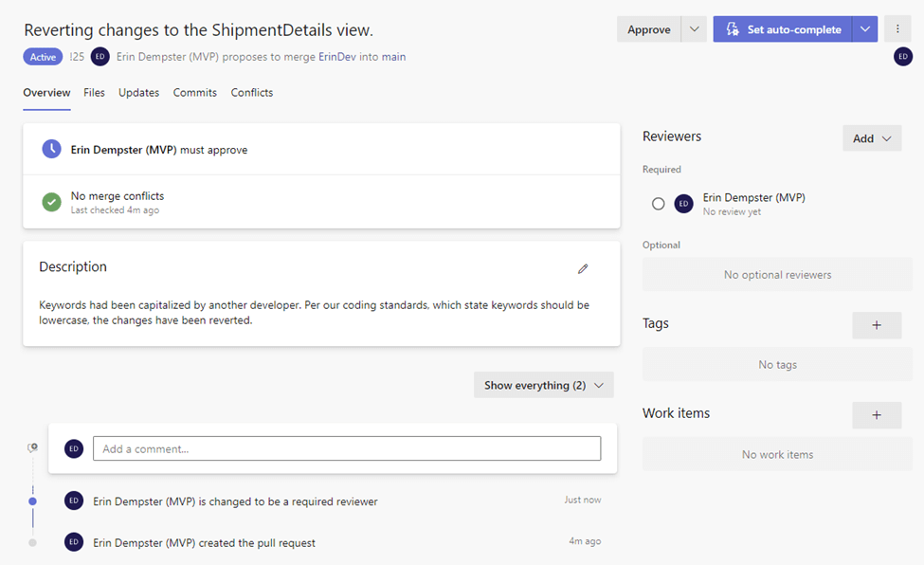Click the green no-merge-conflicts check icon
Viewport: 924px width, 565px height.
click(52, 202)
